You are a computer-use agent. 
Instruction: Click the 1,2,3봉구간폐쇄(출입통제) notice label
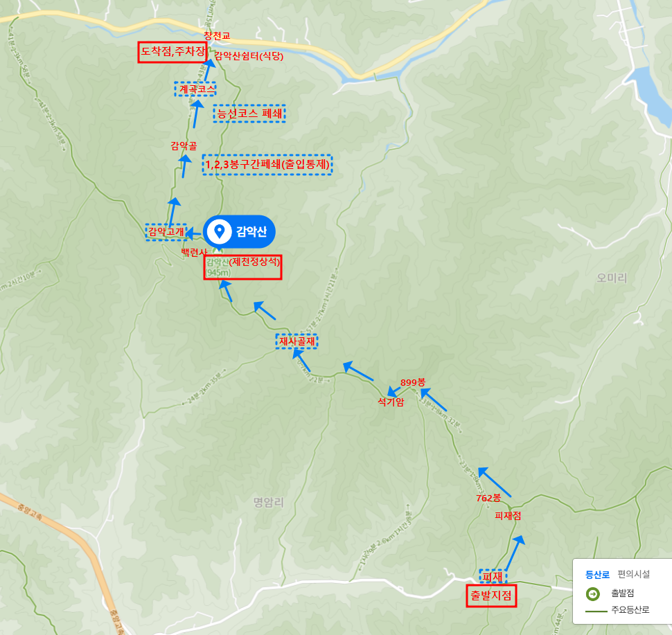(x=267, y=165)
